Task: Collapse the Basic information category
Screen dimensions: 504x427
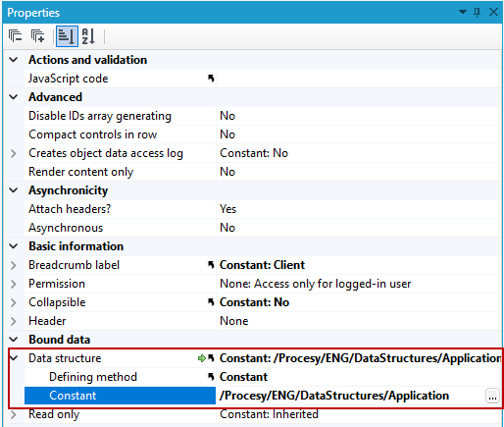Action: (x=14, y=246)
